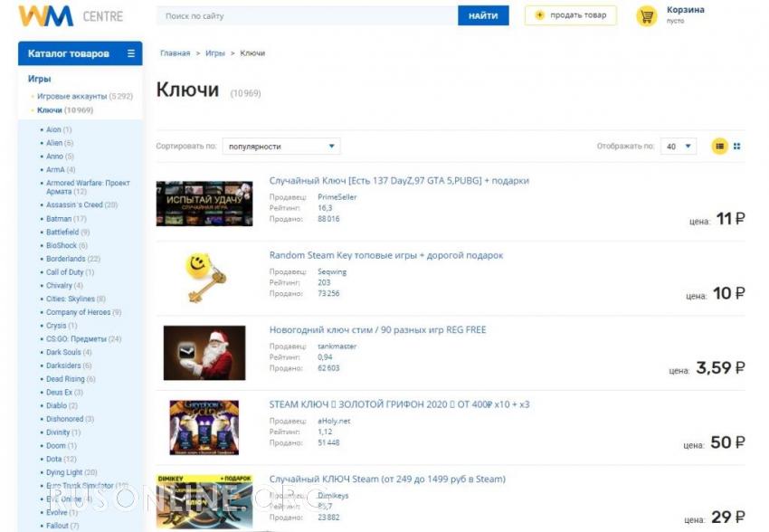Go to Главная in breadcrumbs
This screenshot has width=769, height=532.
click(x=176, y=53)
